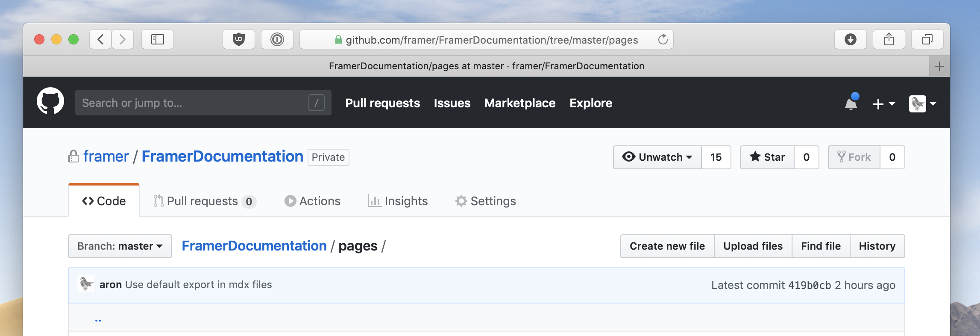Show all tabs overview
The image size is (980, 336).
tap(927, 40)
